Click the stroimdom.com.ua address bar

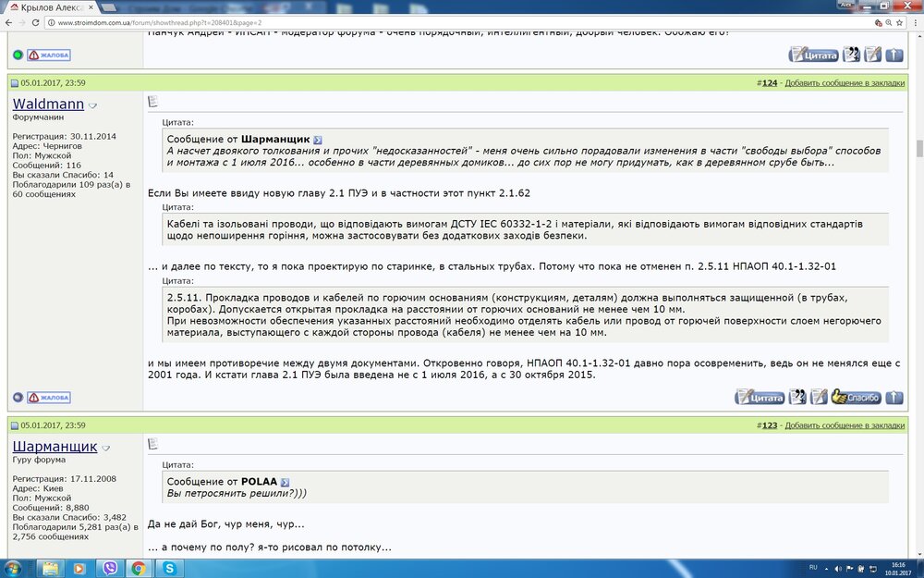coord(459,22)
